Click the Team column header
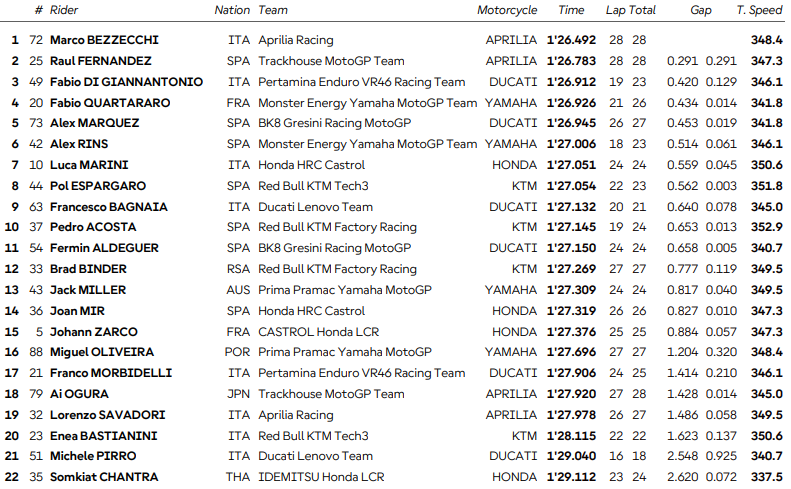Viewport: 791px width, 489px height. click(273, 10)
